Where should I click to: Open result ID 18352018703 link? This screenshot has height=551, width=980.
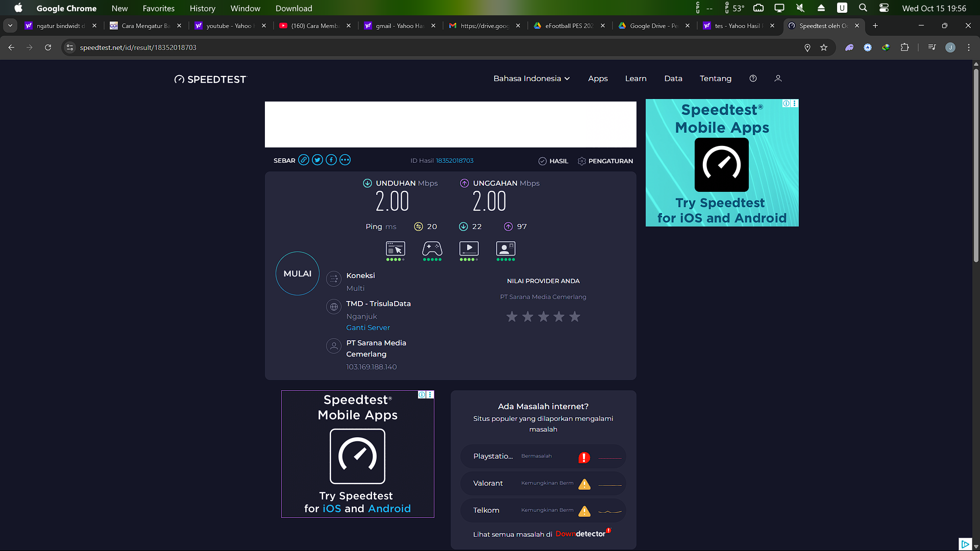(x=455, y=161)
